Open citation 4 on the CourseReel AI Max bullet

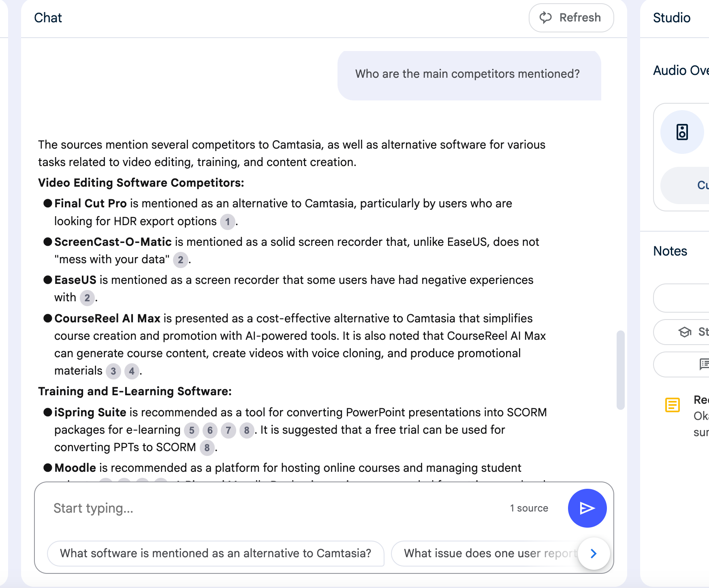132,371
